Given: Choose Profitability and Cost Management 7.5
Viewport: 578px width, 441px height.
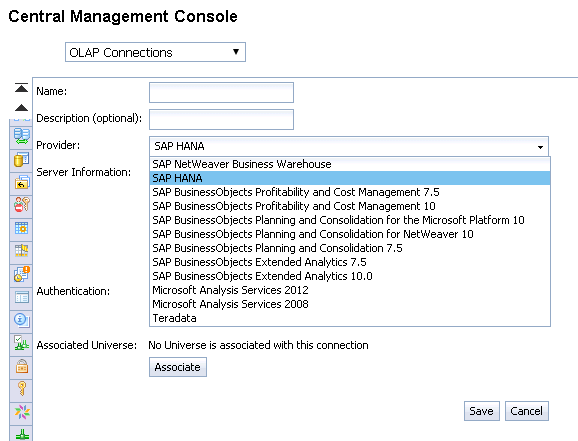Looking at the screenshot, I should tap(350, 192).
